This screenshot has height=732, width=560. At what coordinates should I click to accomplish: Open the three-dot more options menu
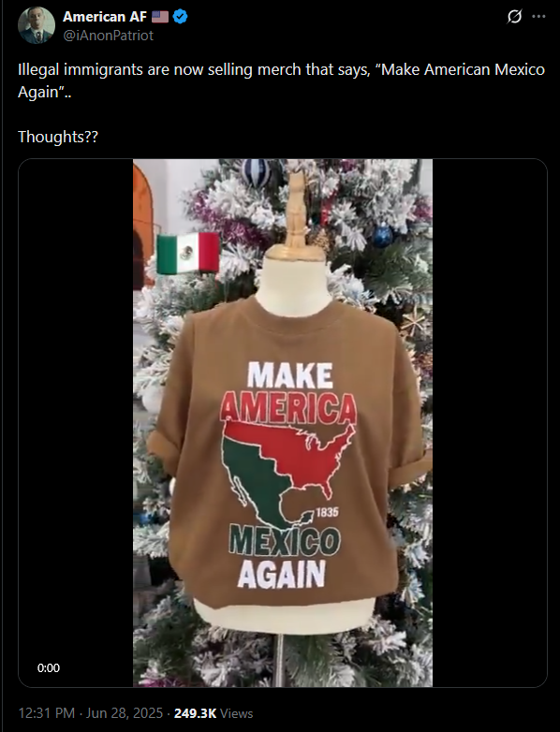[x=538, y=17]
